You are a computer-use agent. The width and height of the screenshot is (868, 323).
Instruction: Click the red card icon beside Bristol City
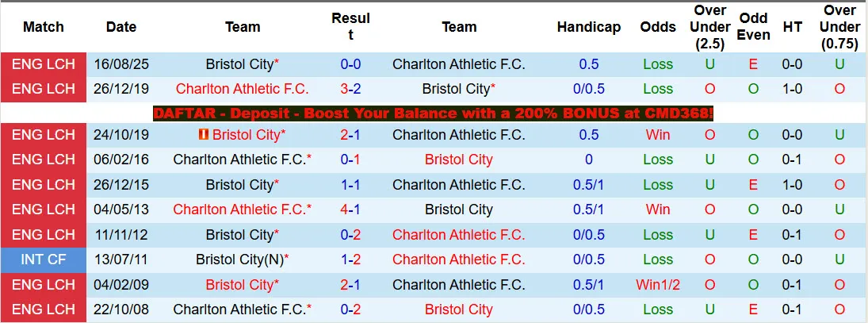tap(205, 135)
